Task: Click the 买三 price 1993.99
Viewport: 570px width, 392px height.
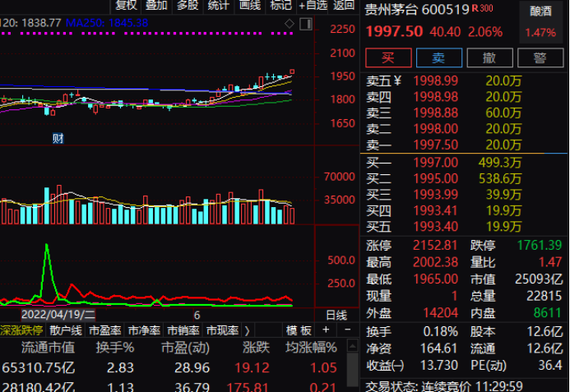Action: click(435, 195)
